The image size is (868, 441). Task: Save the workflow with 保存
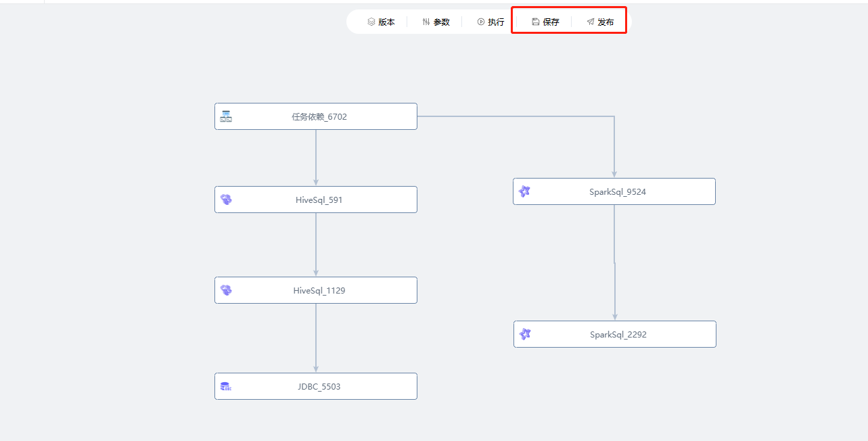(545, 22)
